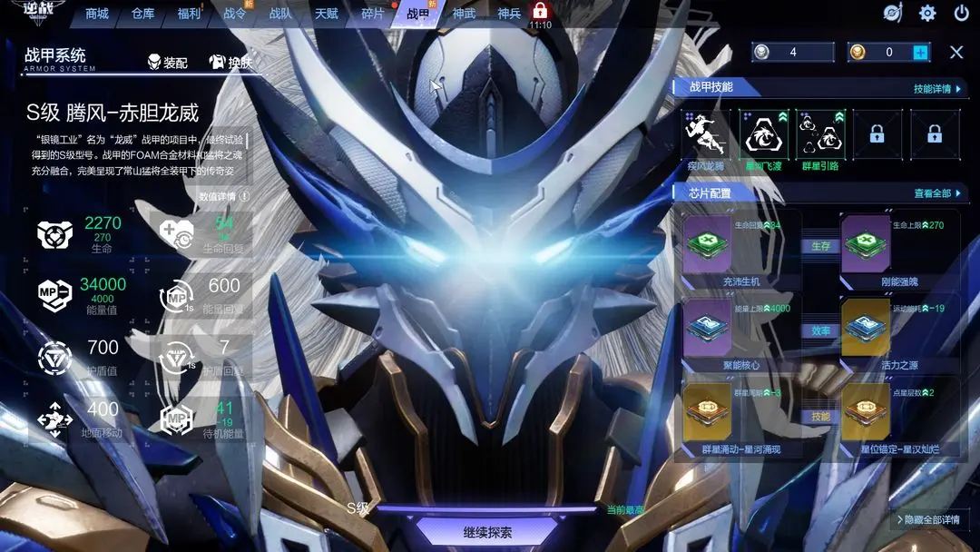
Task: Click the first locked skill slot
Action: (x=877, y=135)
